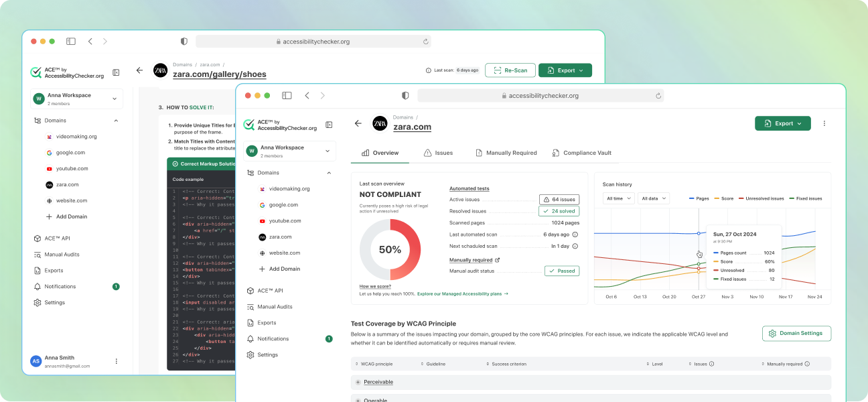Image resolution: width=868 pixels, height=402 pixels.
Task: Open the All time dropdown in Scan history
Action: 618,198
